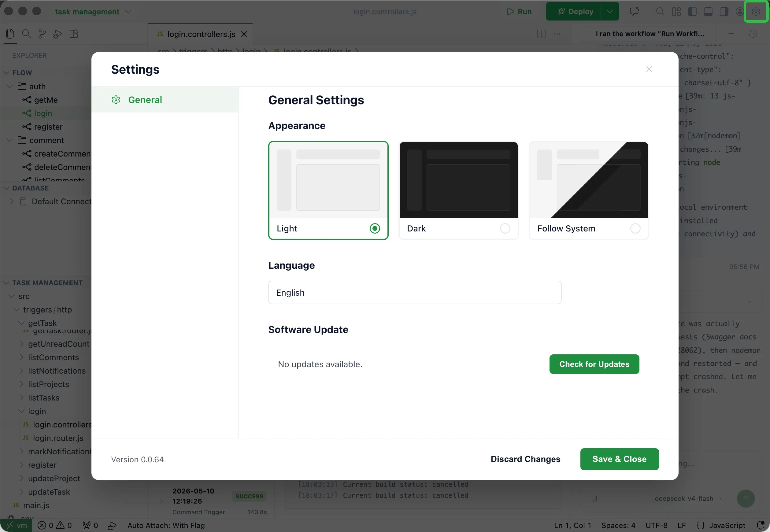
Task: Open the Source Control icon in sidebar
Action: click(42, 34)
